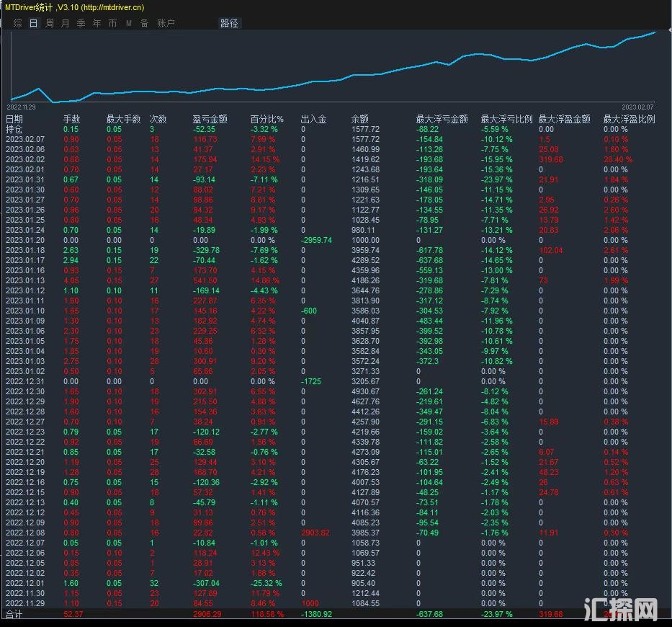Click the 手数 column header
672x627 pixels.
tap(72, 119)
